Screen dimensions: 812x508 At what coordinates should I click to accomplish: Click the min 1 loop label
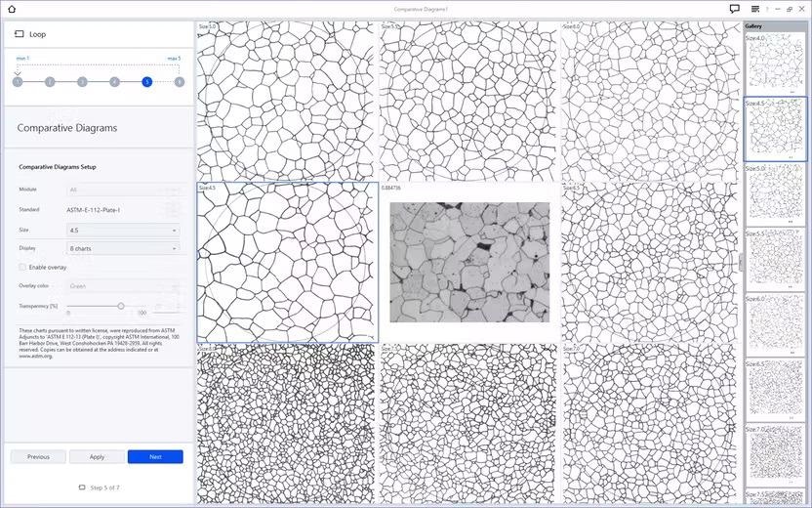point(23,58)
